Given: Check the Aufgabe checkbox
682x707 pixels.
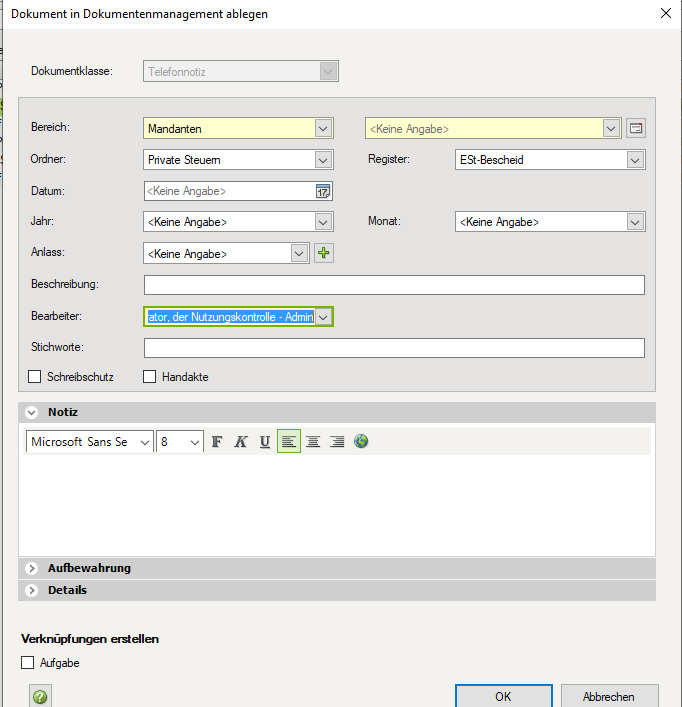Looking at the screenshot, I should [x=28, y=663].
